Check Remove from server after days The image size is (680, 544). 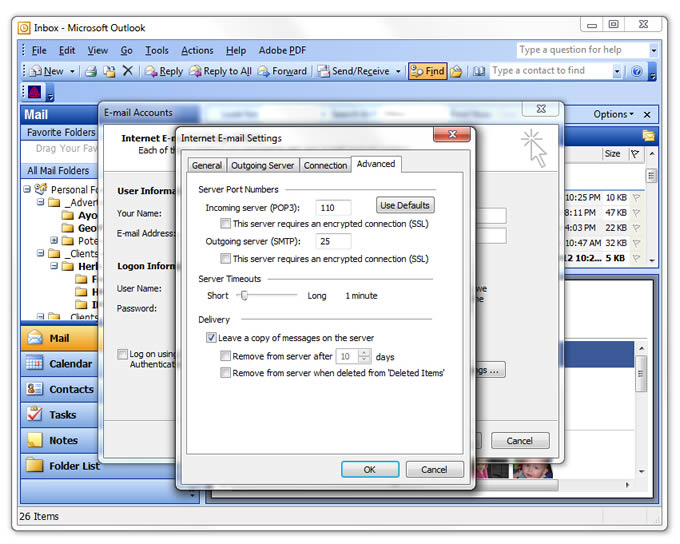(225, 356)
